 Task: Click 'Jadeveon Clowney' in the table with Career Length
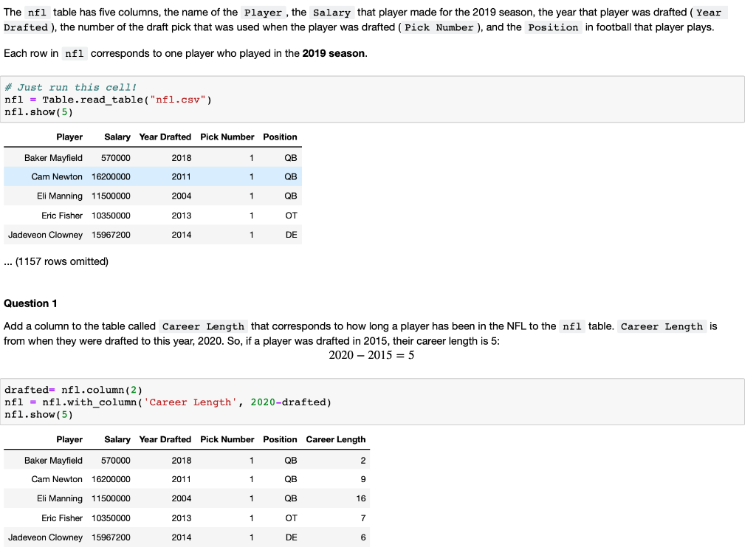pyautogui.click(x=45, y=537)
